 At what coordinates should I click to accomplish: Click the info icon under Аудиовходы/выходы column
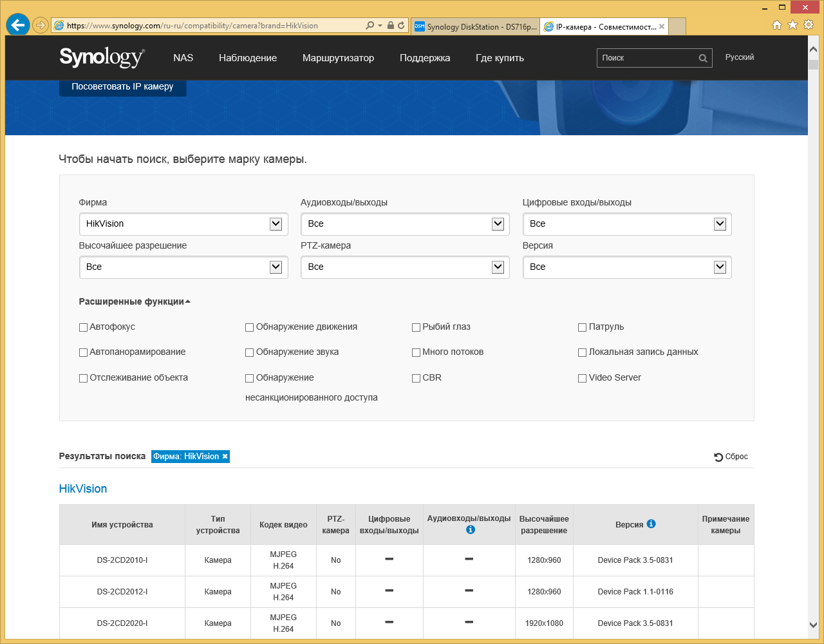pyautogui.click(x=470, y=529)
